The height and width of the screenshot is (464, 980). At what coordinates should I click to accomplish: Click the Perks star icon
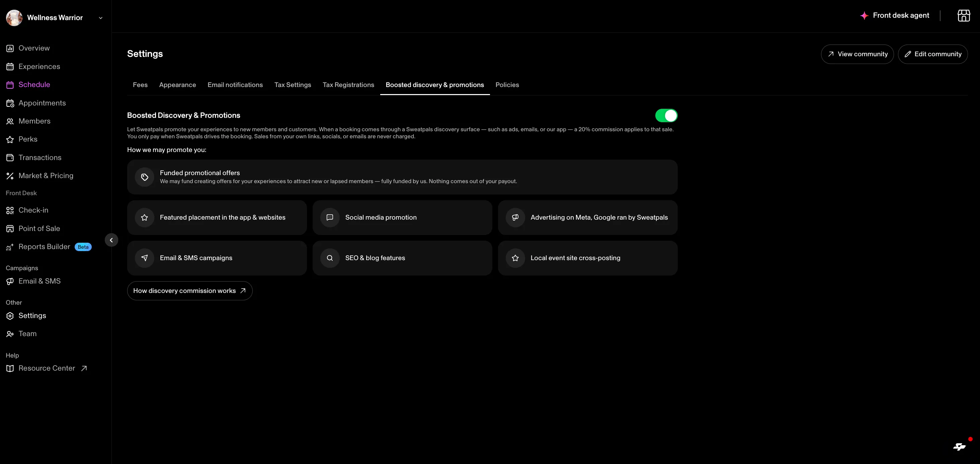tap(10, 139)
